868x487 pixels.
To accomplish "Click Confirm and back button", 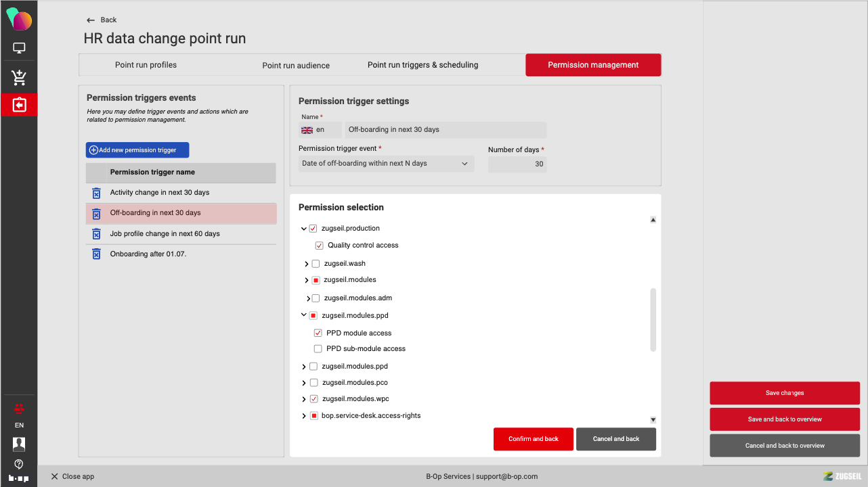I will point(533,439).
